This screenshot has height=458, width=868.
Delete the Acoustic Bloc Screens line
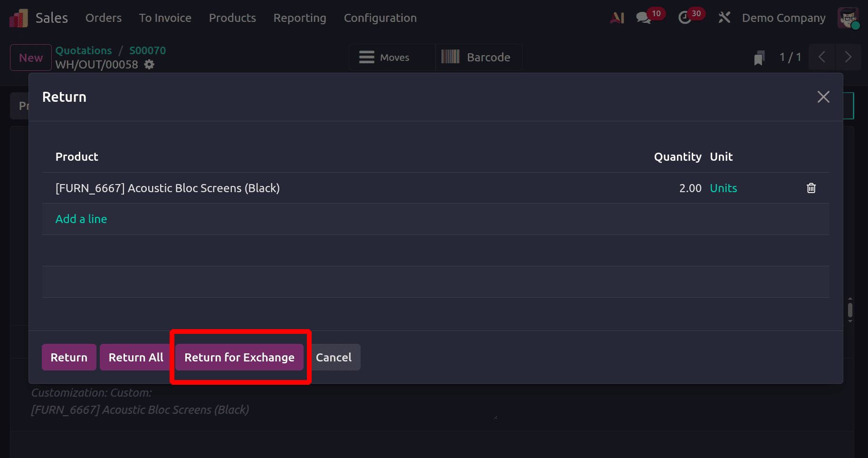pyautogui.click(x=811, y=188)
